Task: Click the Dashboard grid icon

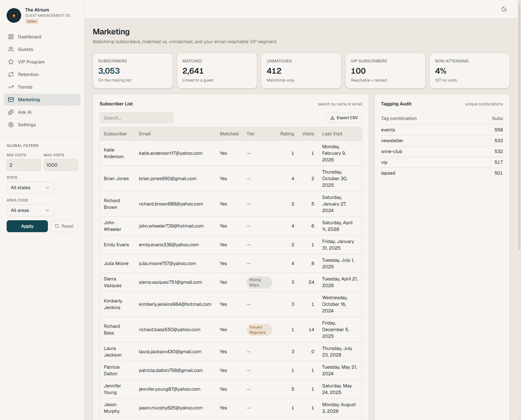Action: coord(11,37)
